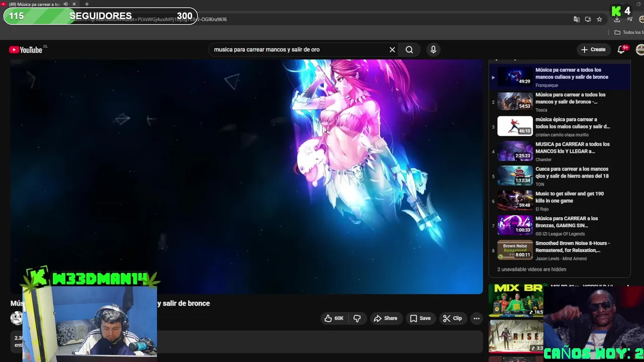Open playlist thumbnail with 2:25:23 duration

515,151
